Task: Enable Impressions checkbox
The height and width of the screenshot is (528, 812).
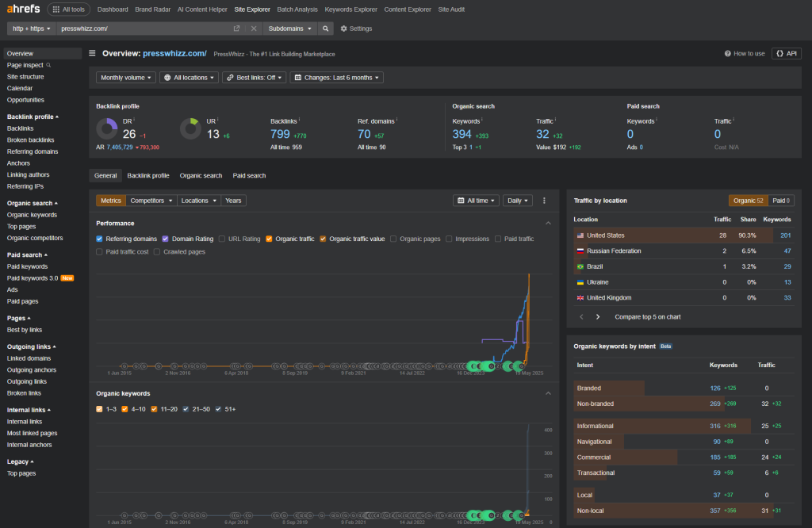Action: (449, 239)
